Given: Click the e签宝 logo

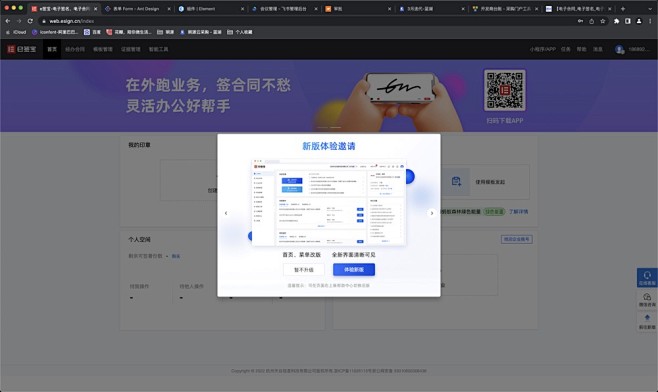Looking at the screenshot, I should 21,49.
